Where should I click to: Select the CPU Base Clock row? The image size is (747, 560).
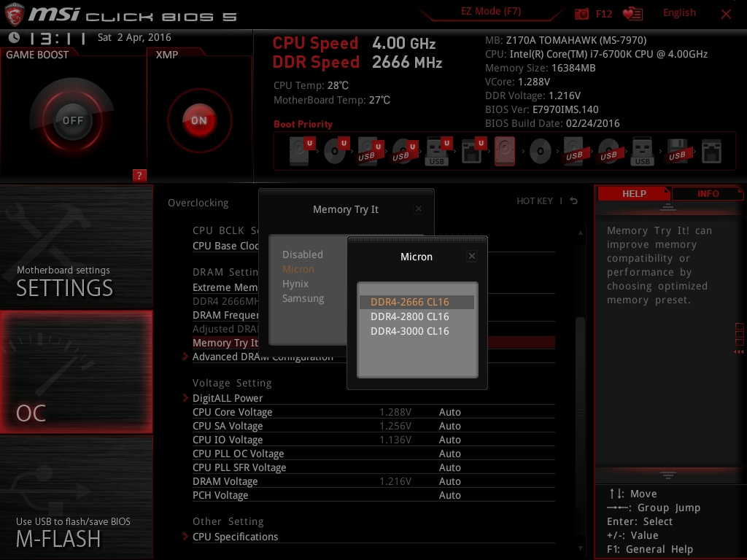225,246
